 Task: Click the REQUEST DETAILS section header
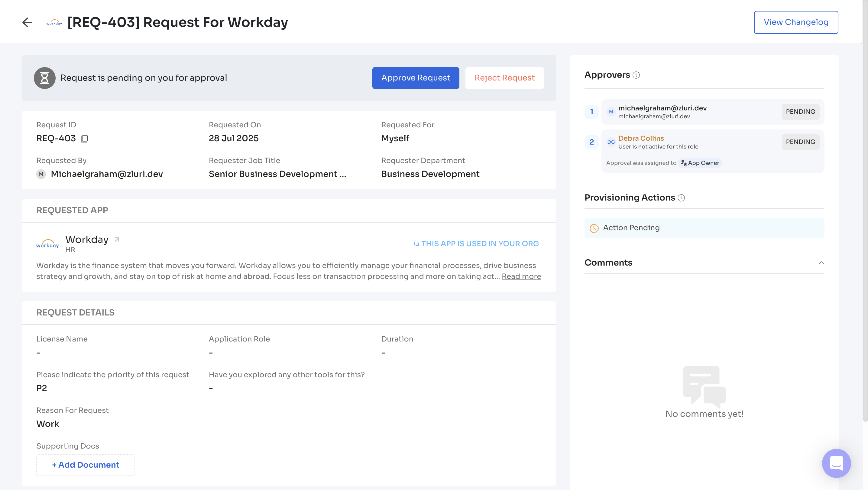[x=76, y=313]
